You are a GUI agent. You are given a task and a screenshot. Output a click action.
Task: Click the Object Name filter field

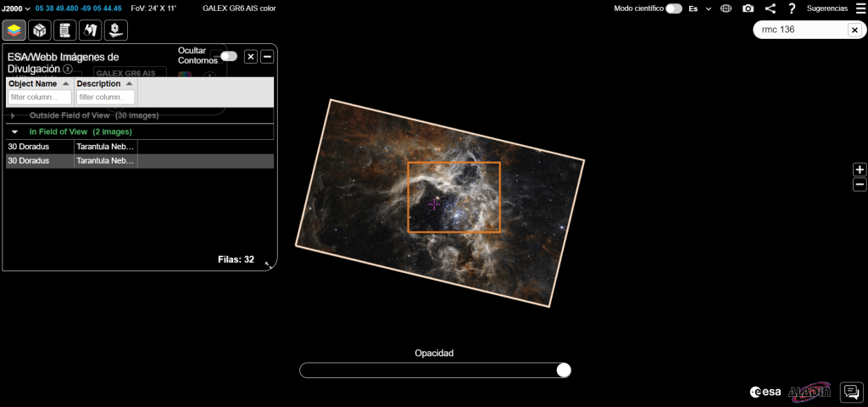[39, 97]
